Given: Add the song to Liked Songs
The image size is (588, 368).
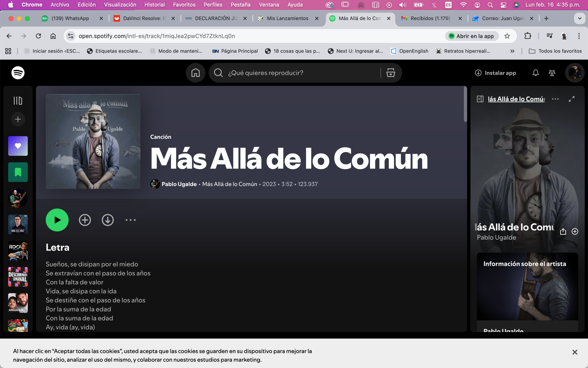Looking at the screenshot, I should [85, 220].
